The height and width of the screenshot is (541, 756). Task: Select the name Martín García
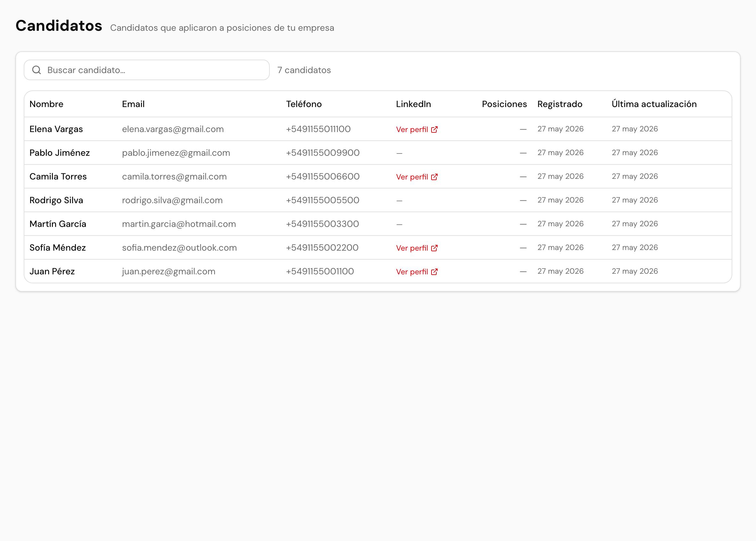coord(58,223)
